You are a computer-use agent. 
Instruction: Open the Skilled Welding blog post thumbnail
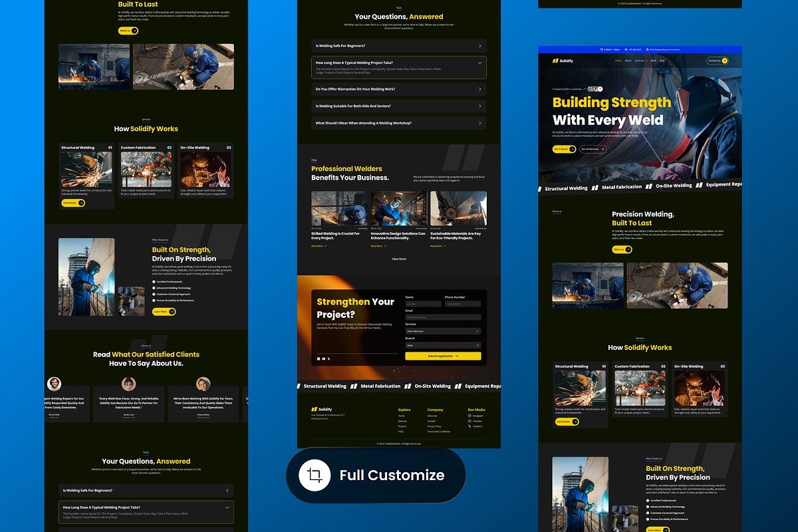tap(339, 209)
